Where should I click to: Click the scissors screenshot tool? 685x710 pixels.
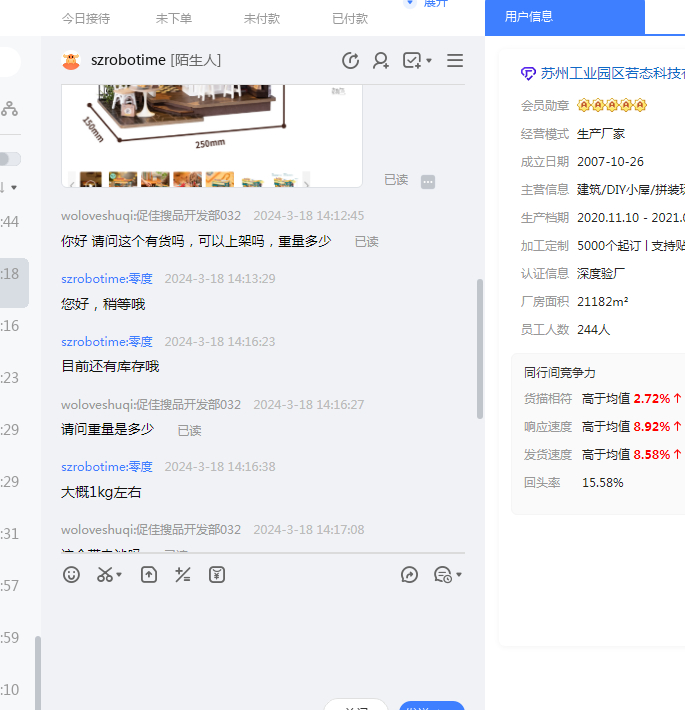click(104, 574)
